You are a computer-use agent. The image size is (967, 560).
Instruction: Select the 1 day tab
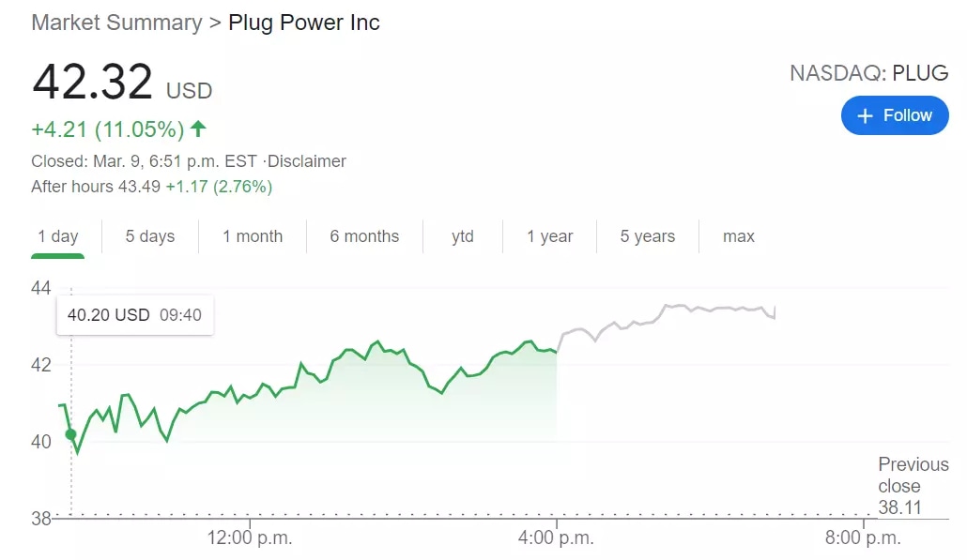pyautogui.click(x=58, y=236)
